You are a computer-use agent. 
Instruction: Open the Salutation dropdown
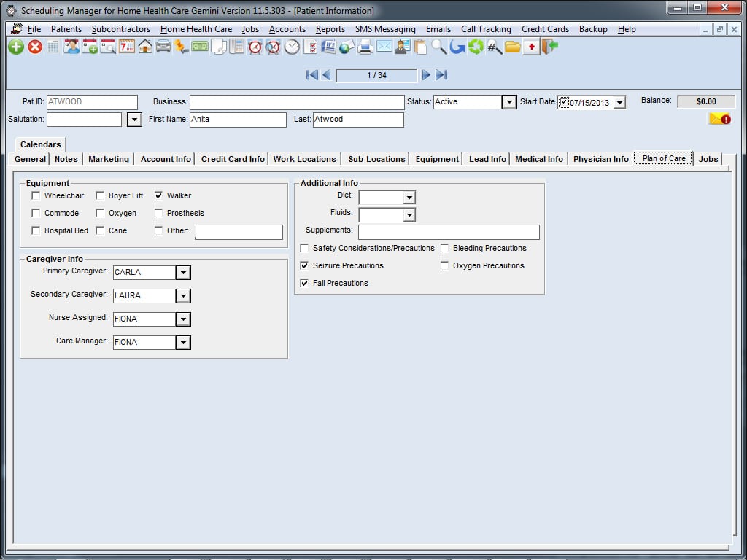tap(134, 120)
